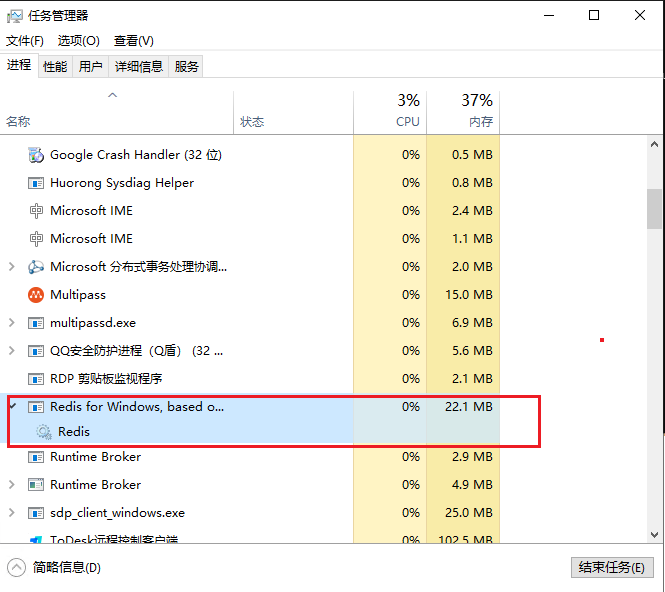Image resolution: width=665 pixels, height=592 pixels.
Task: Maximize the Task Manager window
Action: click(594, 16)
